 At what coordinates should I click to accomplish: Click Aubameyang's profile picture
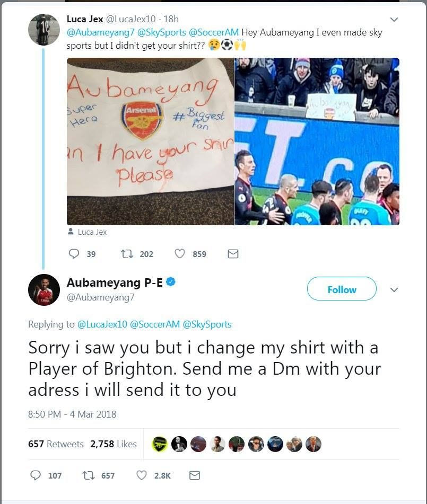[x=44, y=290]
